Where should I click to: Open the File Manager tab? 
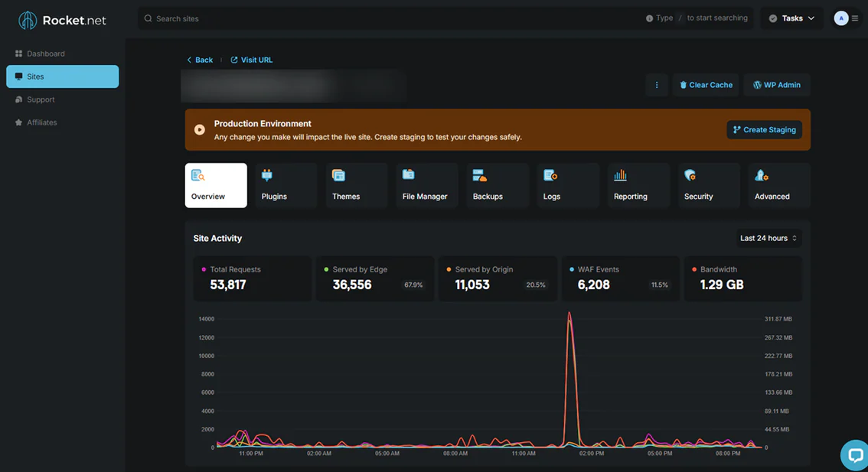point(427,185)
